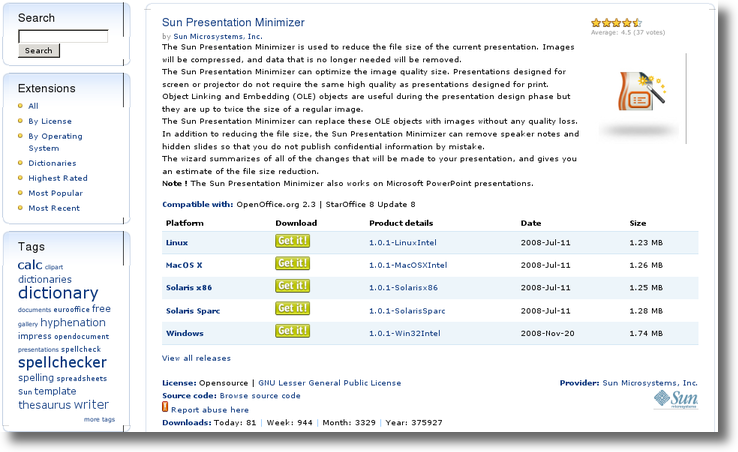Image resolution: width=738 pixels, height=452 pixels.
Task: Click the Report abuse here link
Action: click(x=210, y=410)
